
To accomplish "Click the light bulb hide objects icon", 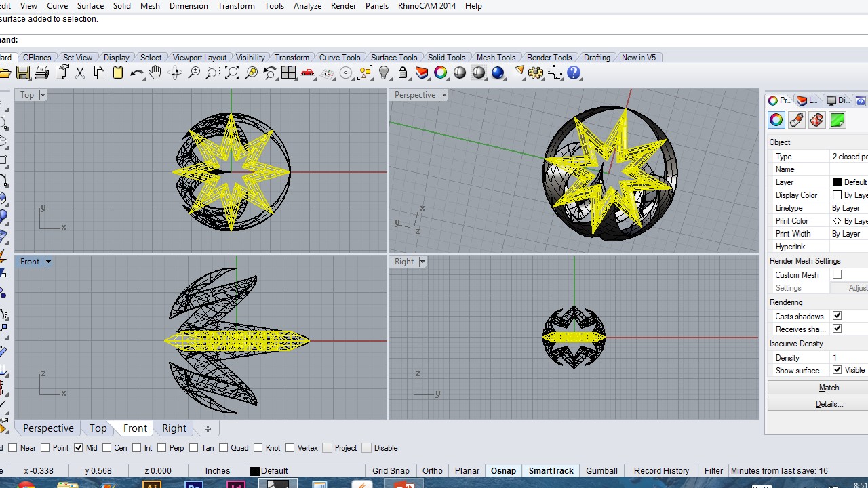I will (384, 73).
